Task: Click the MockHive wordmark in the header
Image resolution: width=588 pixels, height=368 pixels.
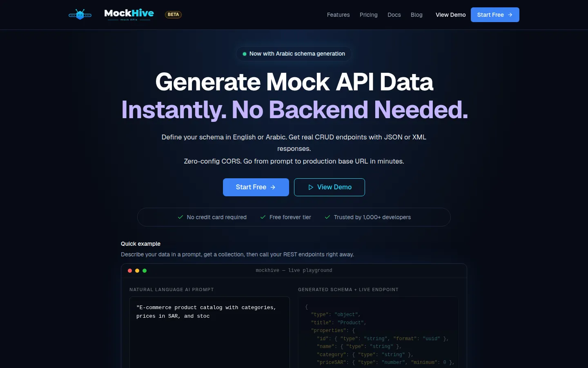Action: coord(129,14)
